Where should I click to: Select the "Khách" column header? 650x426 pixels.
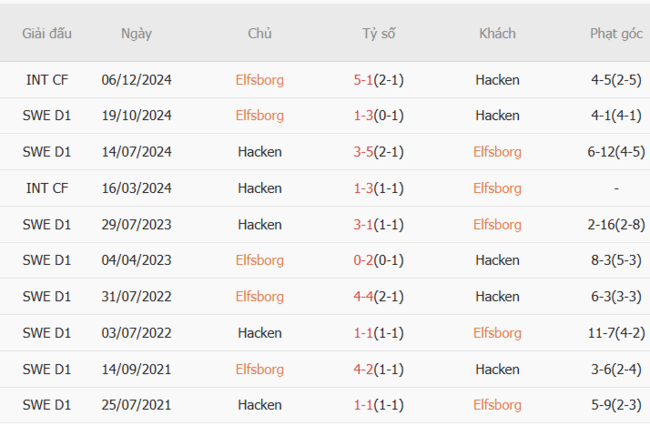click(497, 33)
